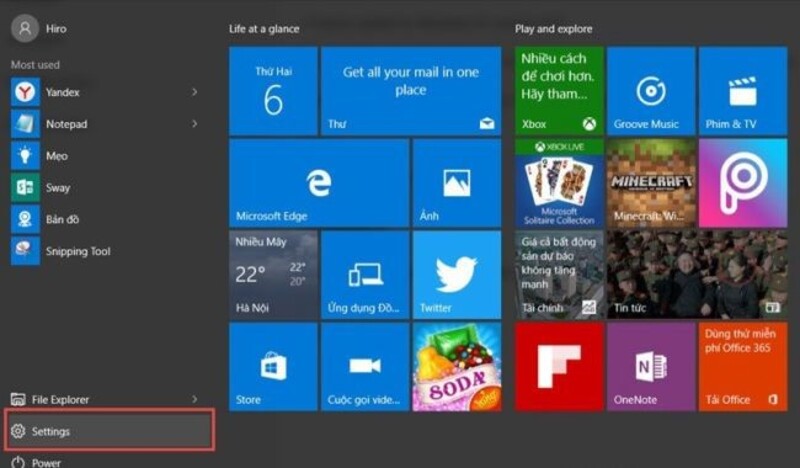Screen dimensions: 800x468
Task: Expand the Yandex jump list arrow
Action: (x=194, y=92)
